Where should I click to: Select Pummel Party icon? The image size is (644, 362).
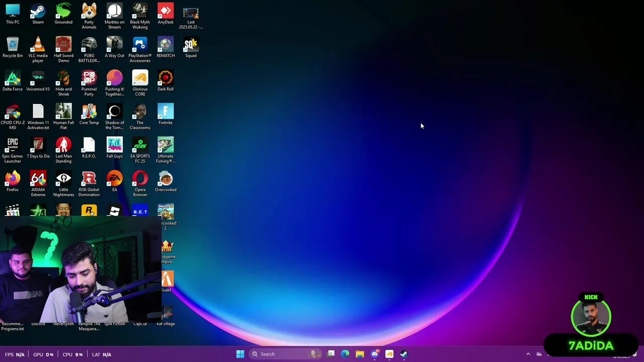pos(89,83)
